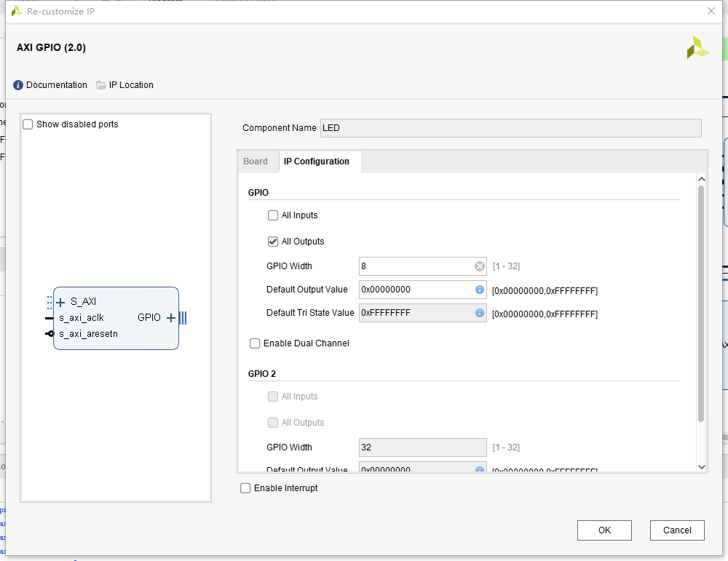
Task: Select the IP Configuration tab
Action: [317, 162]
